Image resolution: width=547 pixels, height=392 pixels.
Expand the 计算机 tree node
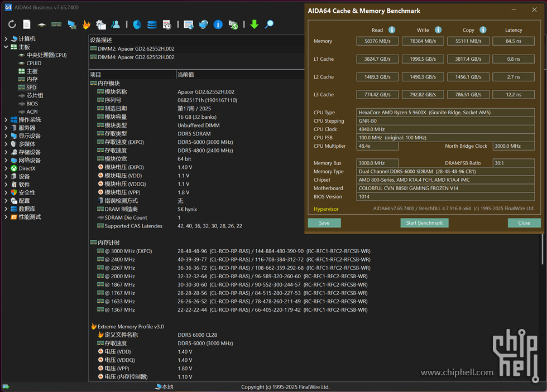point(6,39)
